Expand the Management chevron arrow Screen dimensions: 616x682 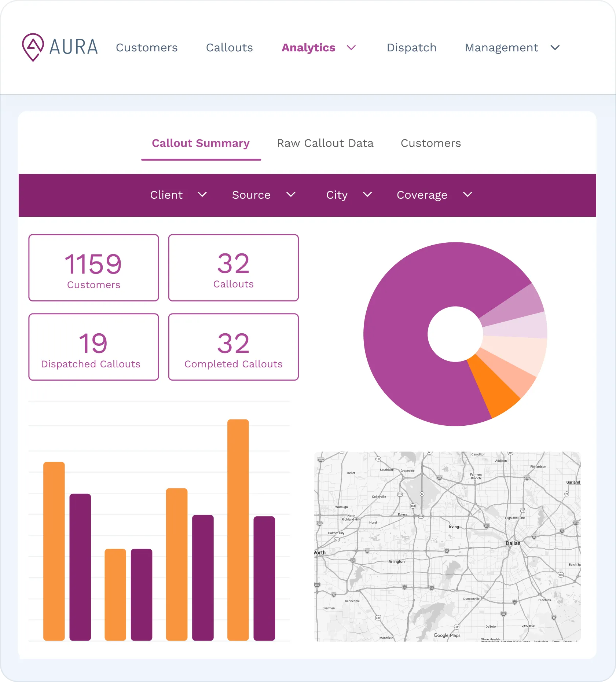pos(555,48)
